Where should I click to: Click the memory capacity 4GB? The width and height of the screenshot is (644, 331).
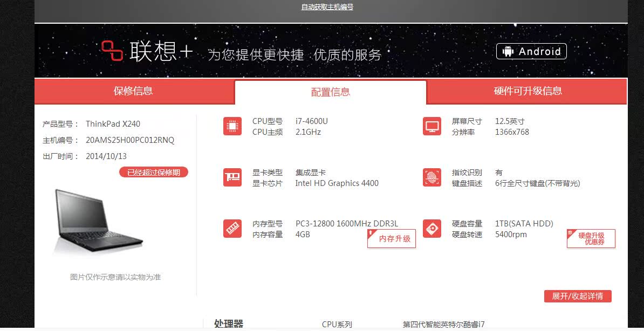(x=303, y=235)
